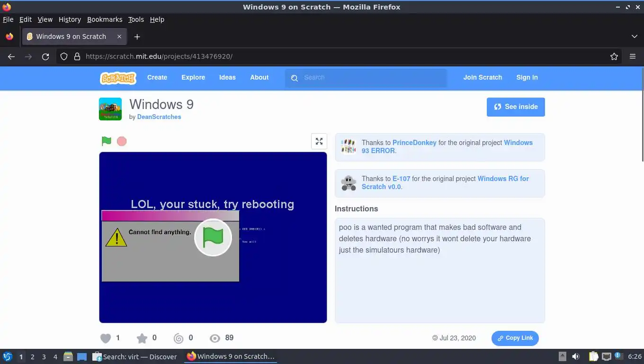Viewport: 644px width, 364px height.
Task: Click PrinceDonkey's avatar in the credits box
Action: coord(349,146)
